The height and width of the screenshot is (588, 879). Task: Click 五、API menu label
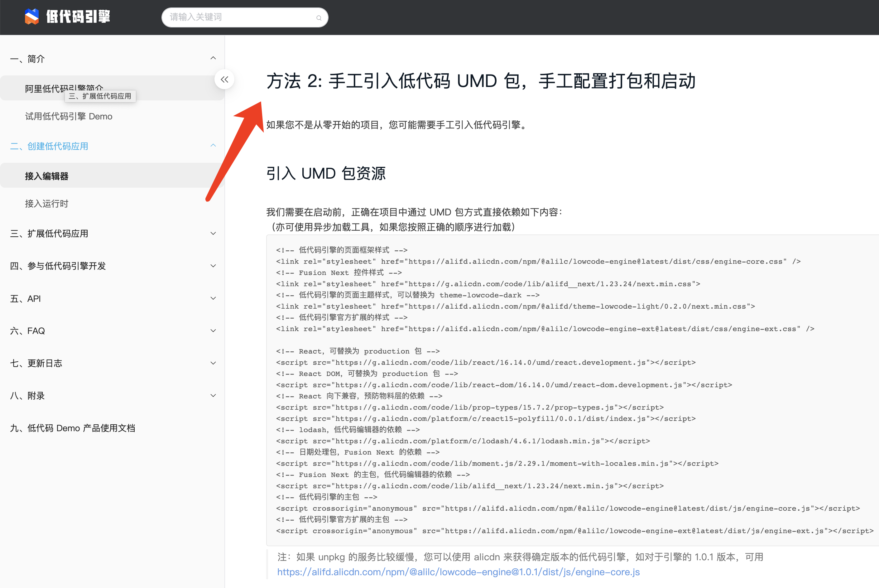click(x=26, y=298)
